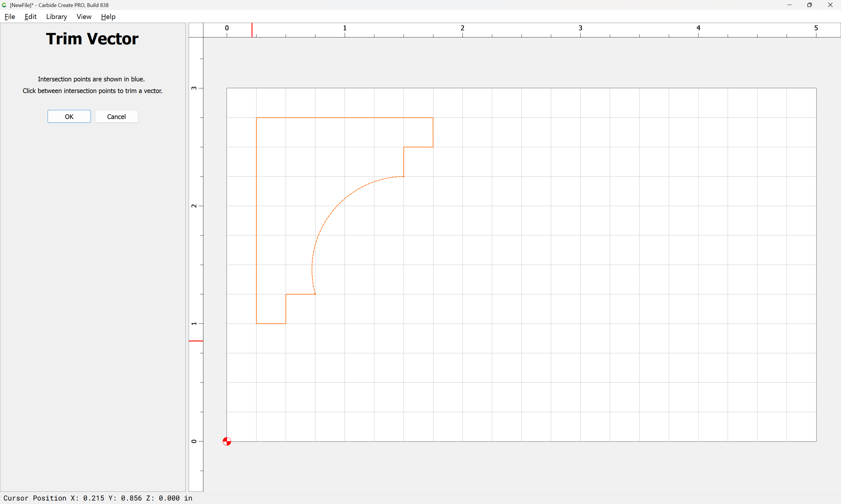The image size is (841, 504).
Task: Open the View menu
Action: click(x=84, y=17)
